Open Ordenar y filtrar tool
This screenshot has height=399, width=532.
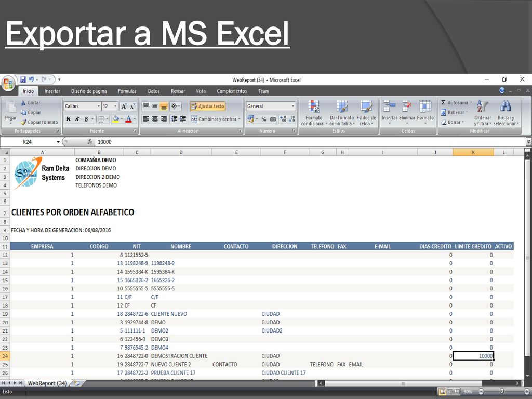tap(483, 113)
